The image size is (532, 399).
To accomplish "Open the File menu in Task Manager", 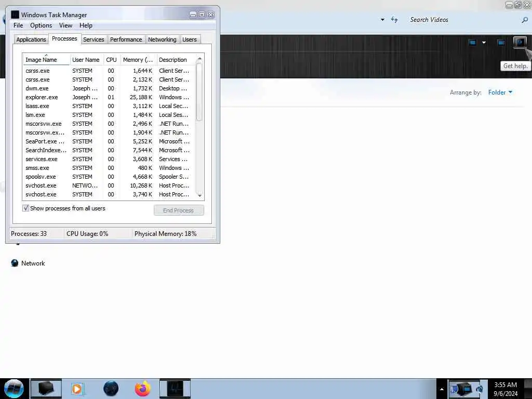I will coord(18,25).
